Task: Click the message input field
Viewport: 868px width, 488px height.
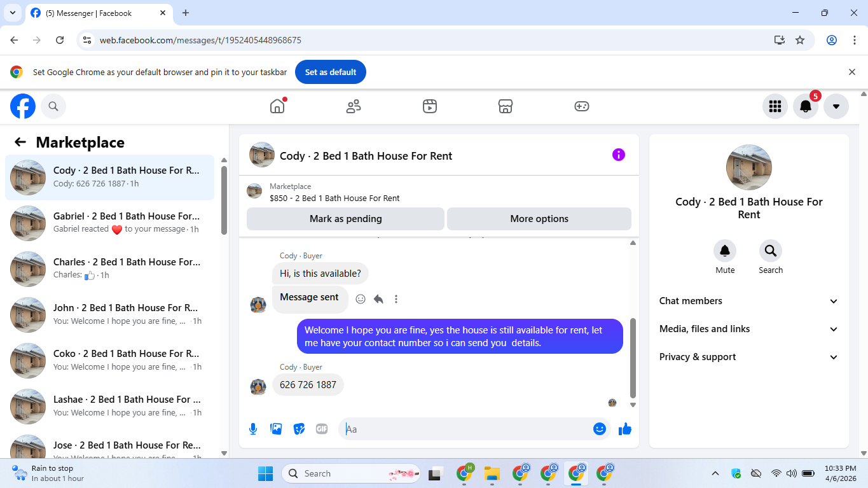Action: [467, 429]
